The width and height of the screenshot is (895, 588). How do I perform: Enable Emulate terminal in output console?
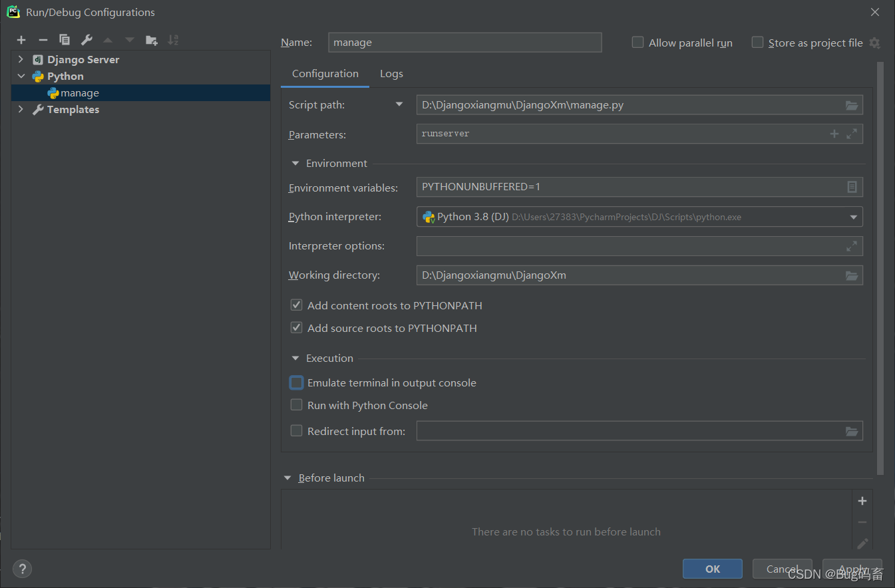[x=297, y=382]
